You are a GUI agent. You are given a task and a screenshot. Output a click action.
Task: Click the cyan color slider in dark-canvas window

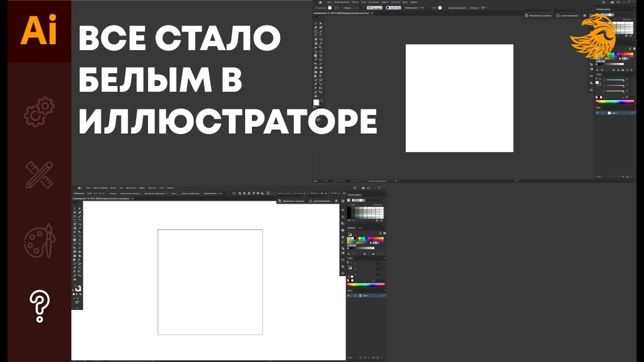click(x=615, y=80)
